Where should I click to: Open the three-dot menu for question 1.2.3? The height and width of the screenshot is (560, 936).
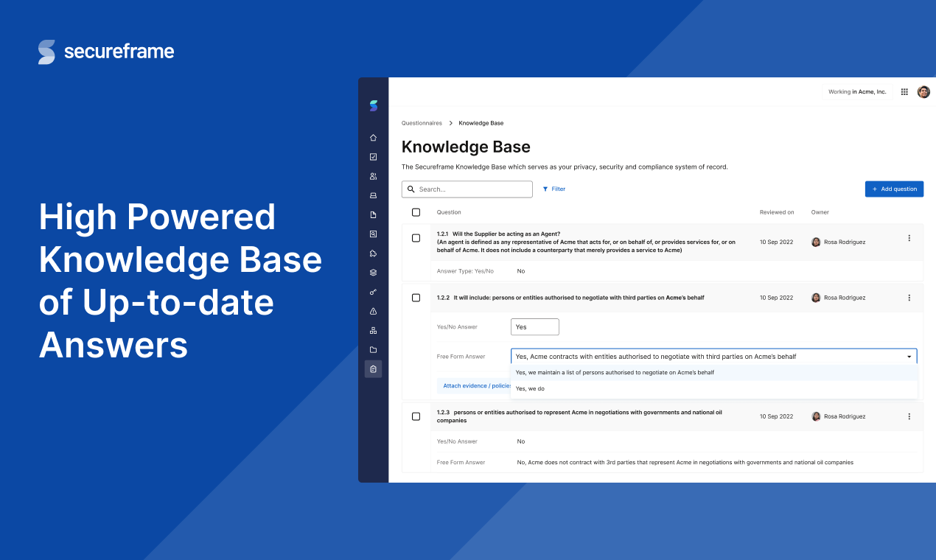(x=909, y=416)
